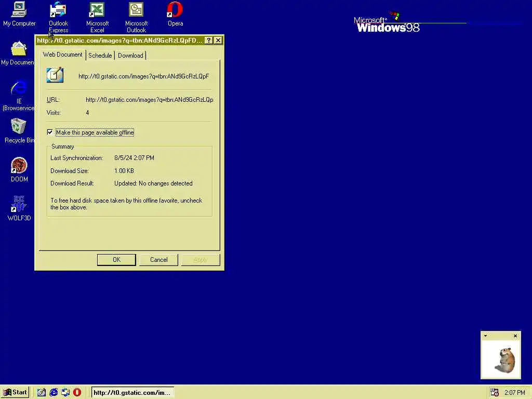Open Internet Explorer from quick launch
The height and width of the screenshot is (399, 532).
pyautogui.click(x=54, y=392)
